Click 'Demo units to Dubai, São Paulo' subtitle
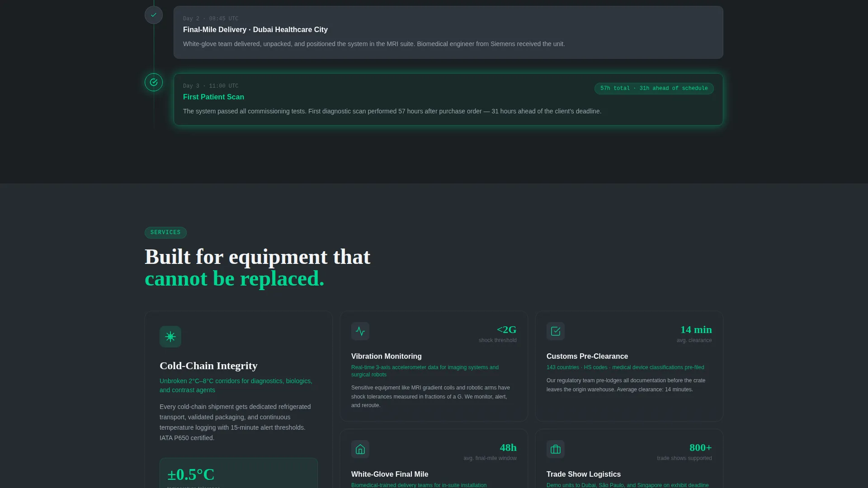Image resolution: width=868 pixels, height=488 pixels. pyautogui.click(x=627, y=485)
